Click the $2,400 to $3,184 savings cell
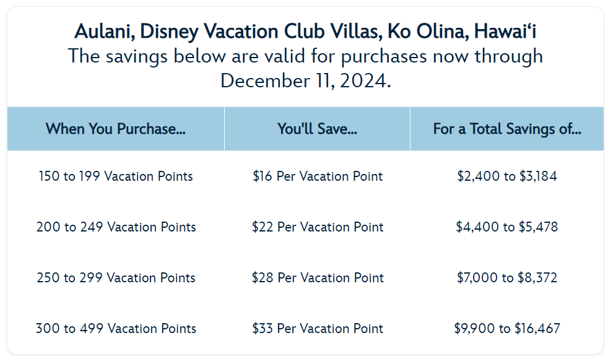The height and width of the screenshot is (364, 616). pyautogui.click(x=507, y=176)
